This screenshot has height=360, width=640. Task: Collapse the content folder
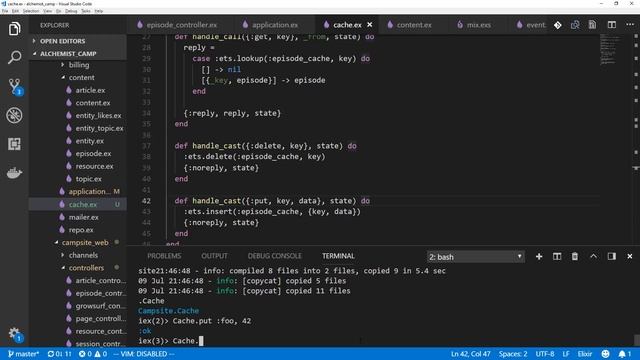(x=81, y=78)
